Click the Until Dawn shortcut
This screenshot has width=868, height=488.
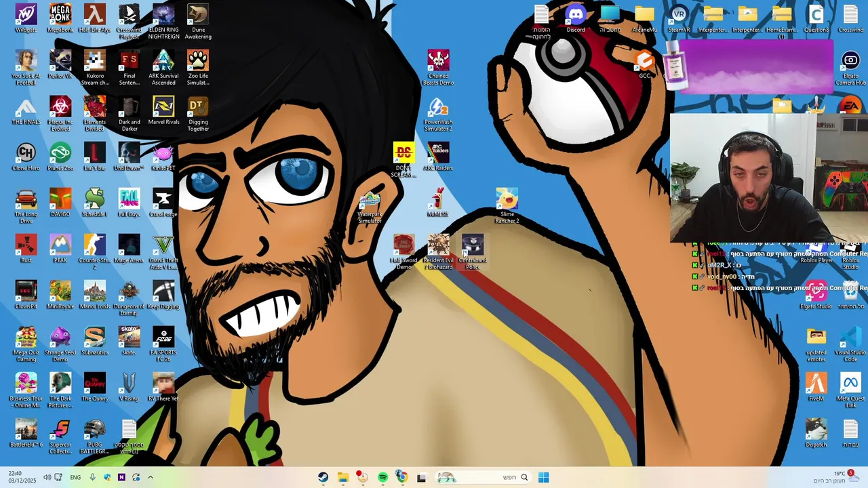pyautogui.click(x=129, y=157)
